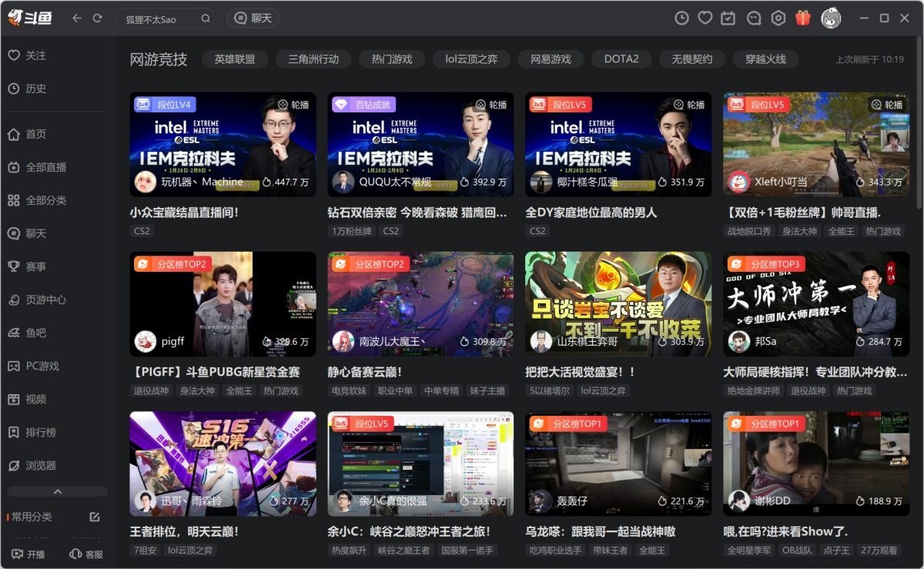
Task: Click the refresh icon in the top bar
Action: (x=97, y=18)
